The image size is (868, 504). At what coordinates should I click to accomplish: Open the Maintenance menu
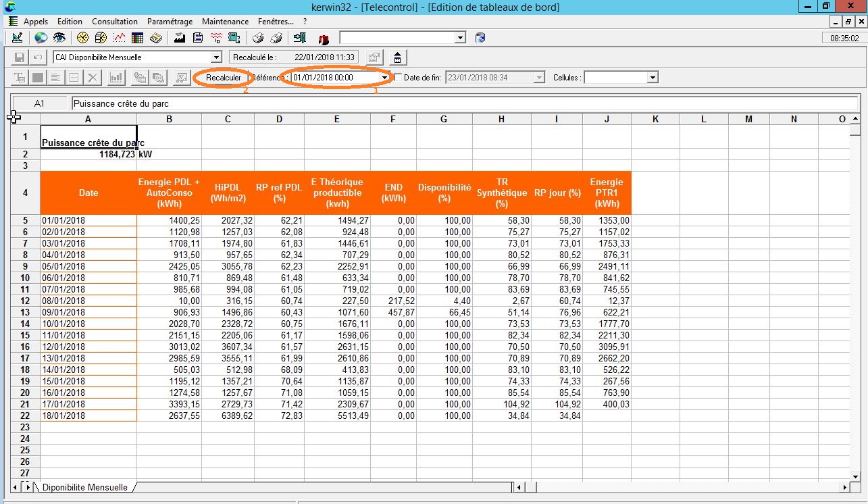pos(225,22)
